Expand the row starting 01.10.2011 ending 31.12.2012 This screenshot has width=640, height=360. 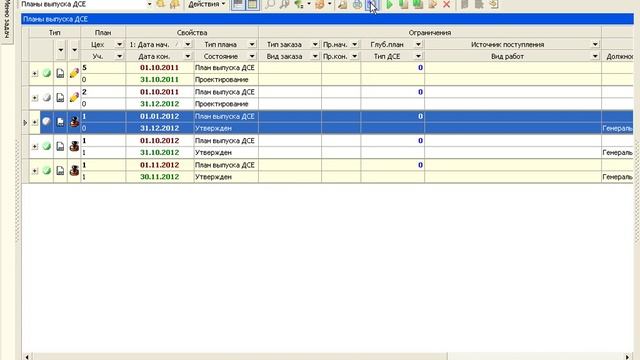(x=35, y=98)
